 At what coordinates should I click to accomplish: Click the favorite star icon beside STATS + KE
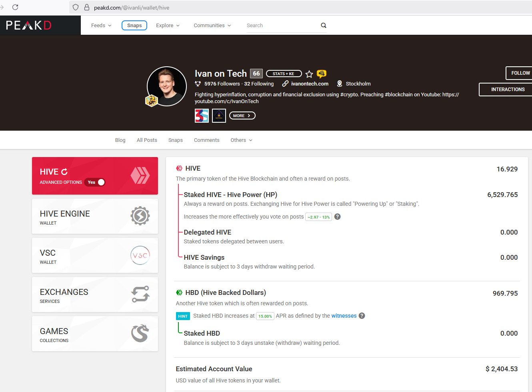pyautogui.click(x=309, y=74)
